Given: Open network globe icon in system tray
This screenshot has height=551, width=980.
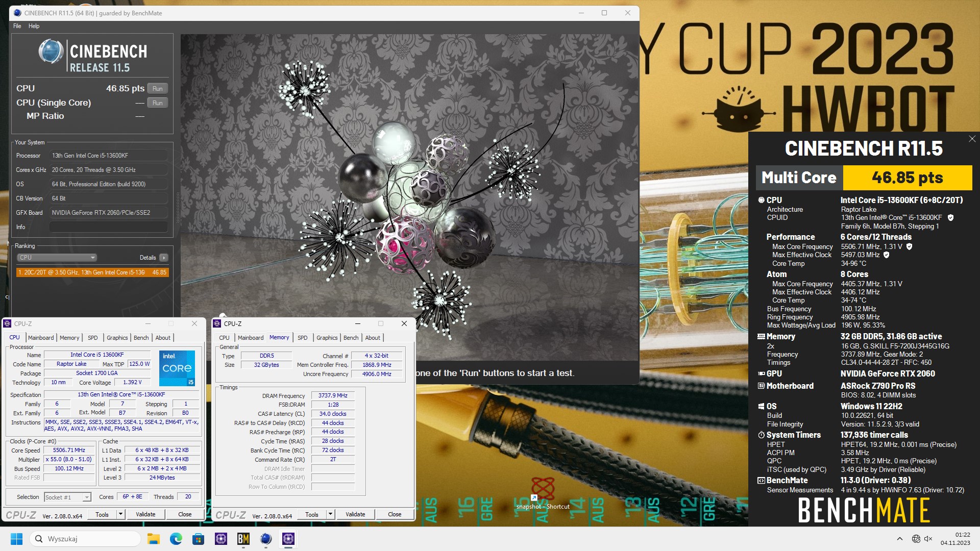Looking at the screenshot, I should [x=916, y=539].
